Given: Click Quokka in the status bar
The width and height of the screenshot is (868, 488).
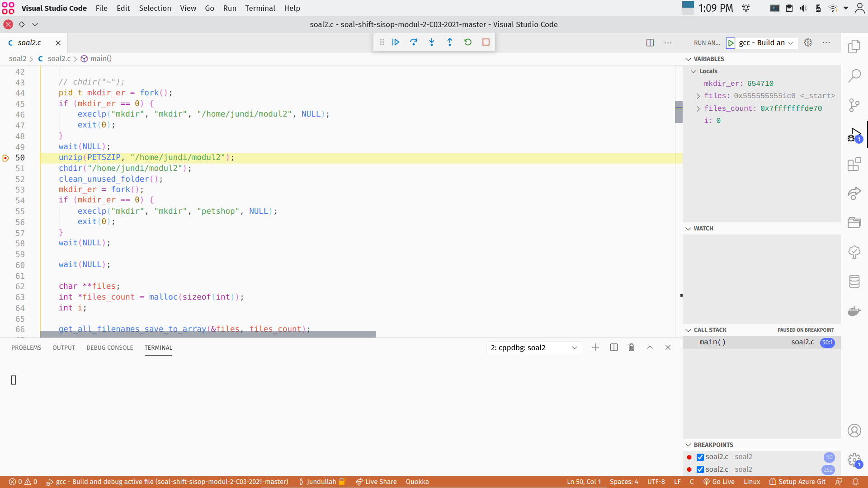Looking at the screenshot, I should 417,482.
